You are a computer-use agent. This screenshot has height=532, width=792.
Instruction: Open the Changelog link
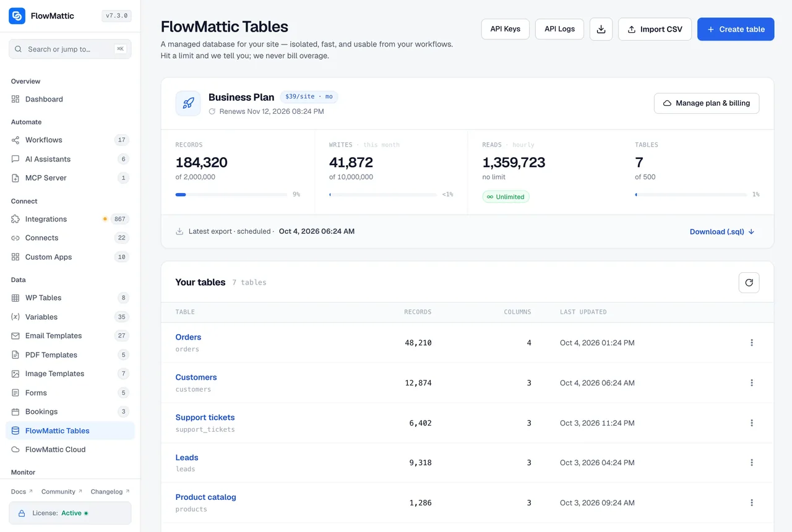110,492
